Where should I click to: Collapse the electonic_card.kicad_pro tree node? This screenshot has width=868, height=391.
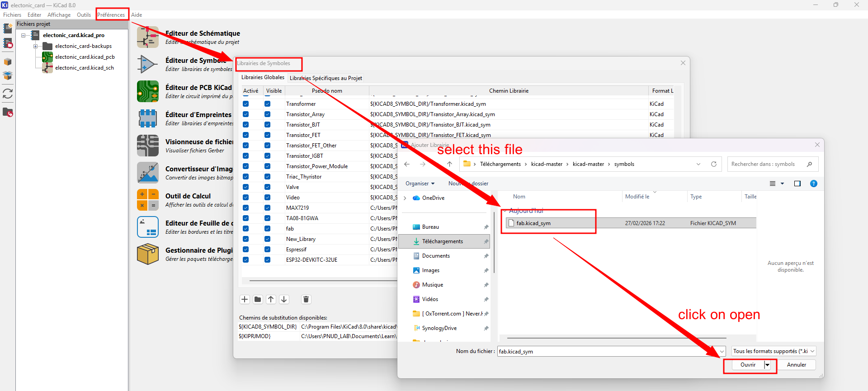[24, 35]
